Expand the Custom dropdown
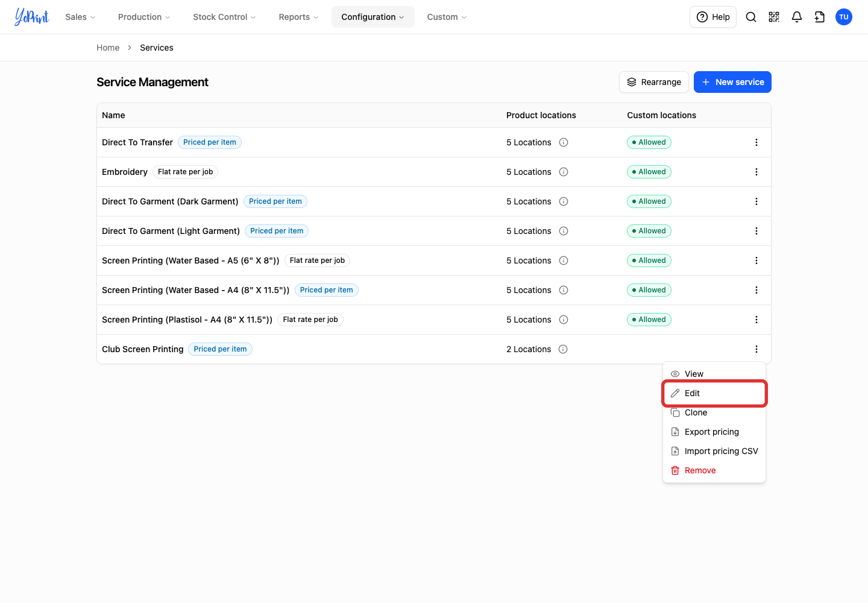Image resolution: width=868 pixels, height=603 pixels. click(x=447, y=17)
